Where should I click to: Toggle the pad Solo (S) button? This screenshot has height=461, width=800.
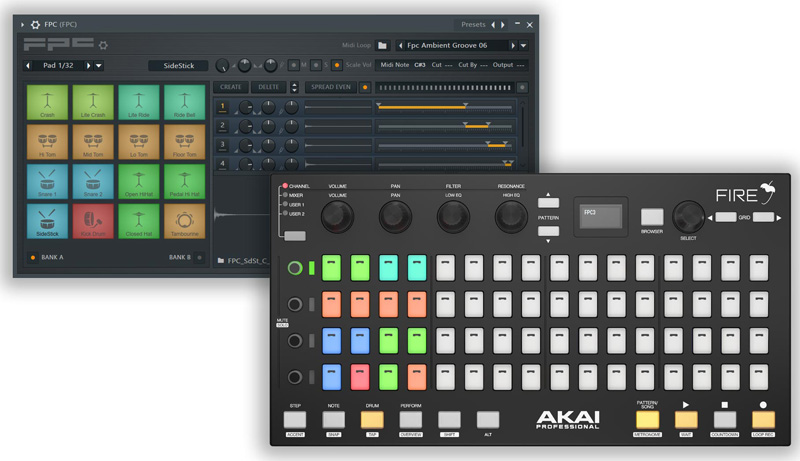(x=316, y=65)
